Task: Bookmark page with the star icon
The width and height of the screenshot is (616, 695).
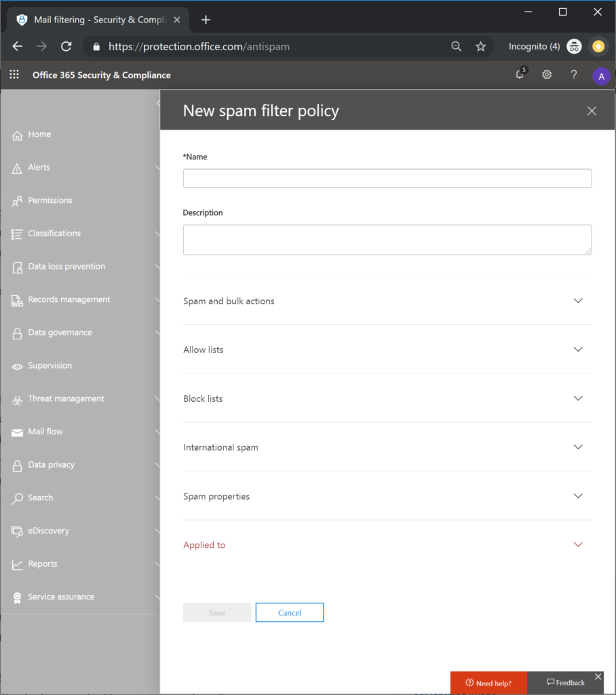Action: pos(480,47)
